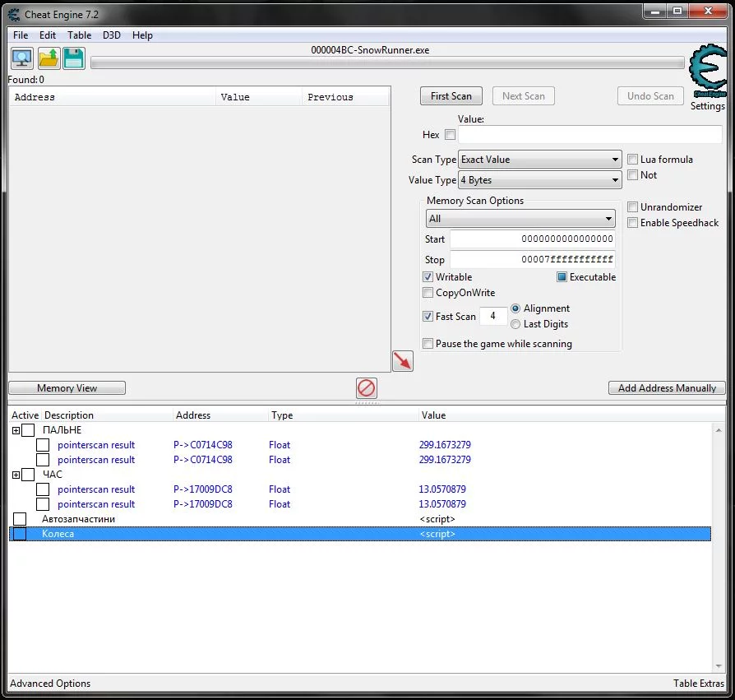Image resolution: width=735 pixels, height=700 pixels.
Task: Click the Previous column header in results
Action: pyautogui.click(x=345, y=97)
